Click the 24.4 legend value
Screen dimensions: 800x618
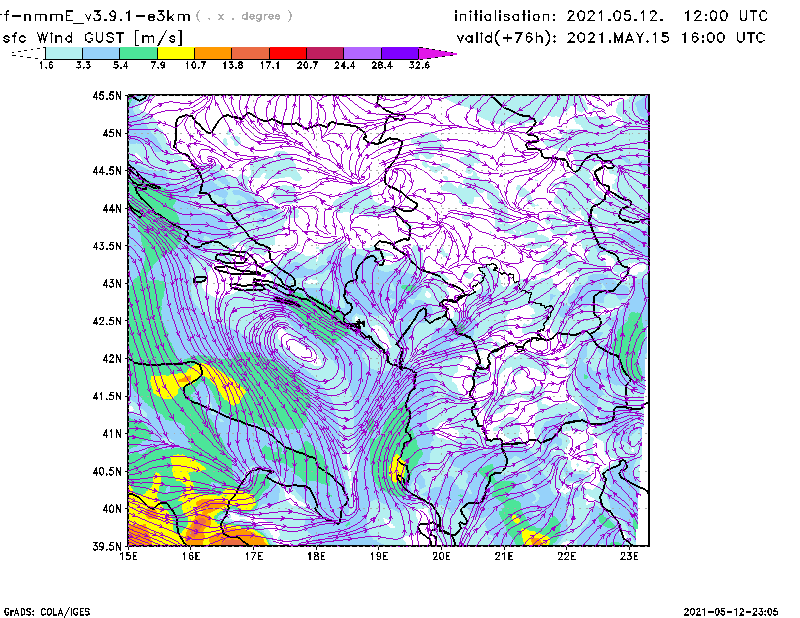pos(344,65)
